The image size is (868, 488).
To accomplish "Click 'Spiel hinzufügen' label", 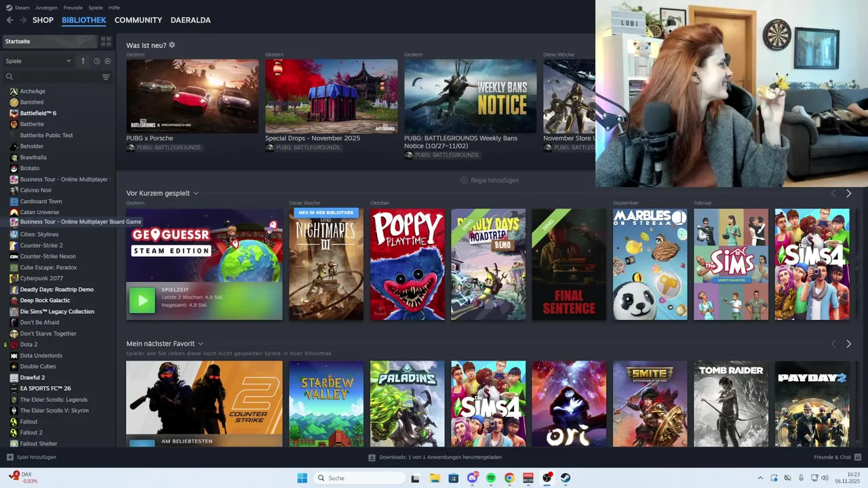I will 37,457.
